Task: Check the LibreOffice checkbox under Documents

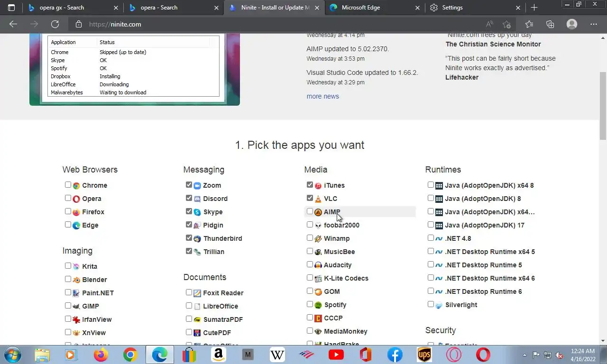Action: click(189, 306)
